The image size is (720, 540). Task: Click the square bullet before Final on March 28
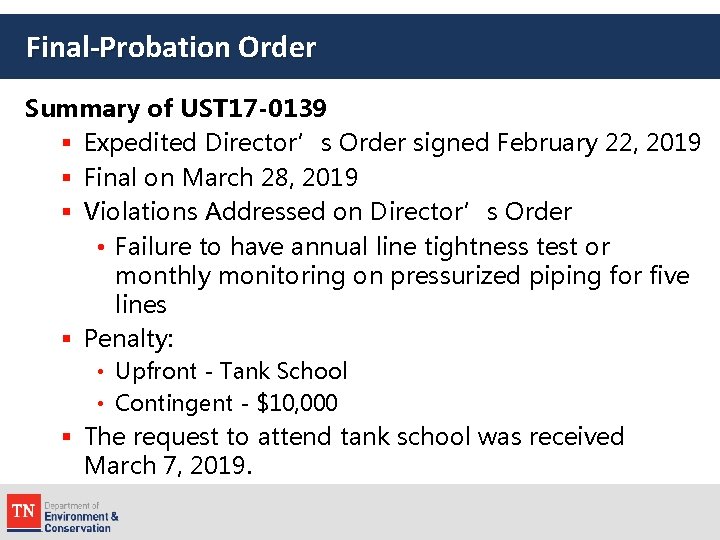65,179
